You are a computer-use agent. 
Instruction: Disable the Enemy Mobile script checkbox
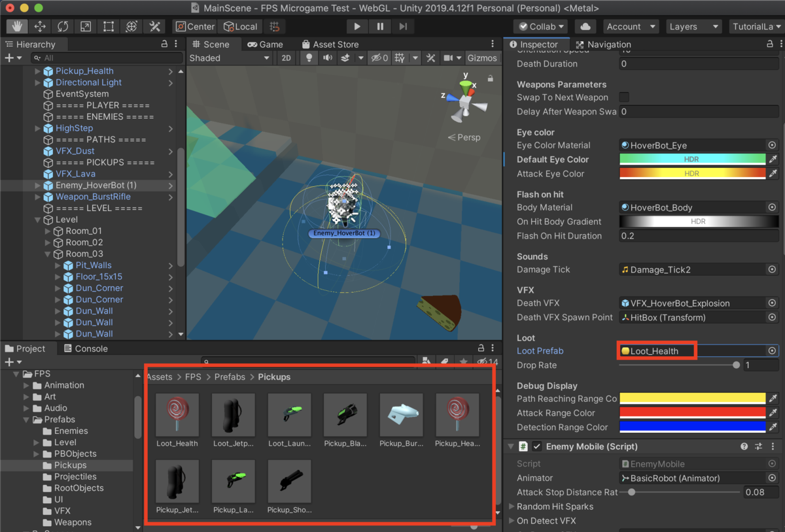pyautogui.click(x=537, y=447)
